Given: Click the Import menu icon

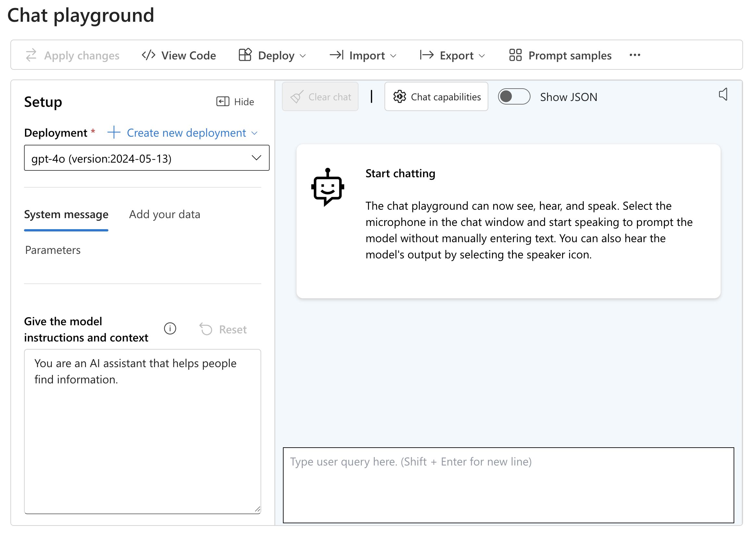Looking at the screenshot, I should click(x=336, y=56).
